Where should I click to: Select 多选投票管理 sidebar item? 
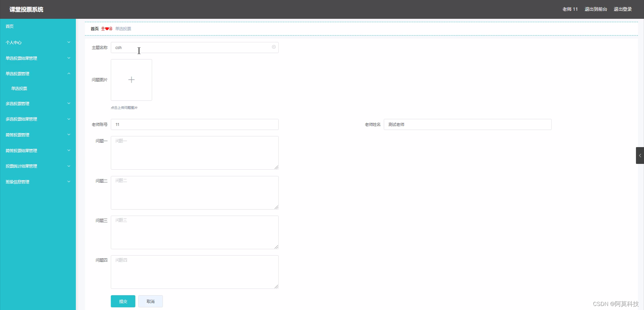(38, 103)
